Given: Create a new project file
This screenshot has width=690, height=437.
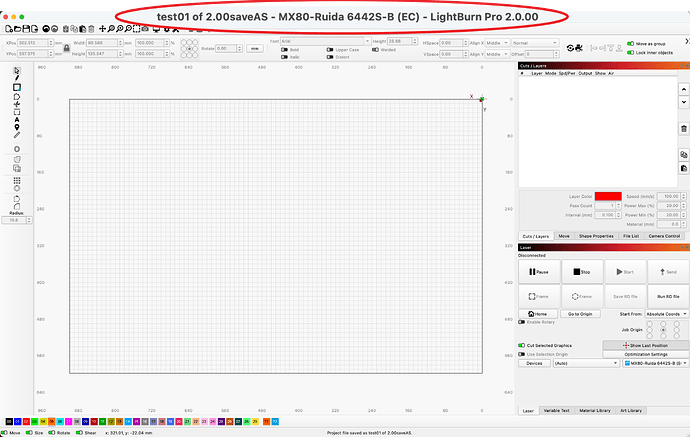Looking at the screenshot, I should (9, 29).
